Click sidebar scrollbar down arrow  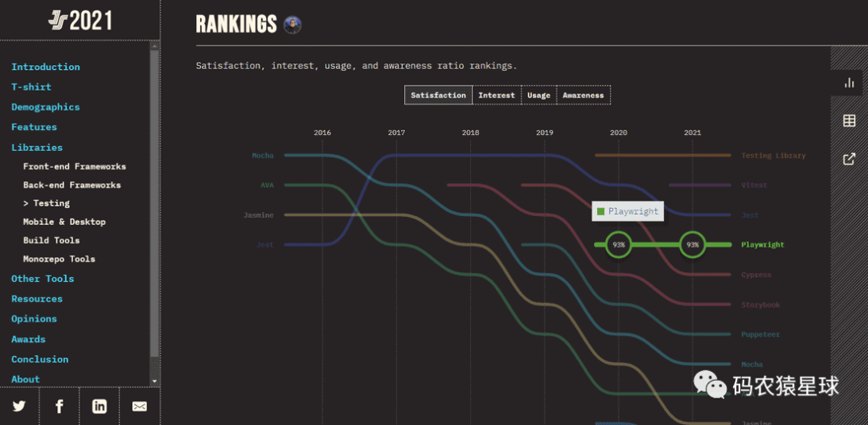click(x=154, y=382)
